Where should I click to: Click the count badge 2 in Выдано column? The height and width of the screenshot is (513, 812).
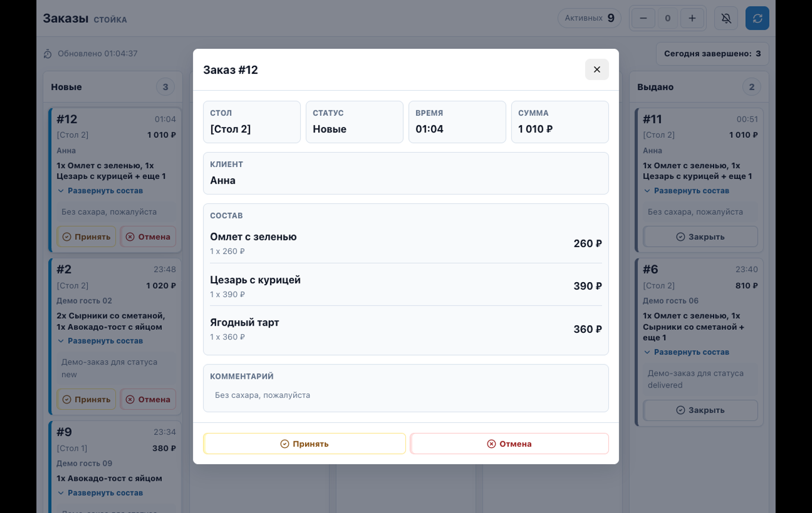[x=752, y=87]
